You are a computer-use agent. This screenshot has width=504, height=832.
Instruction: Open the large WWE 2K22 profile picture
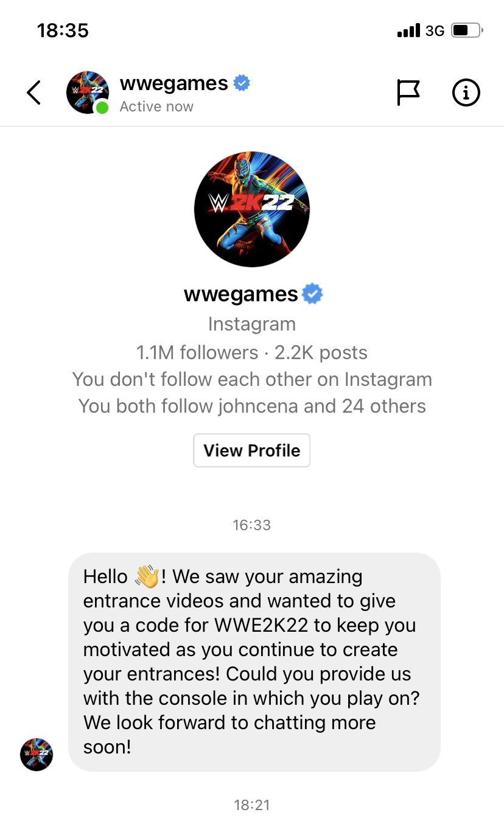[252, 209]
